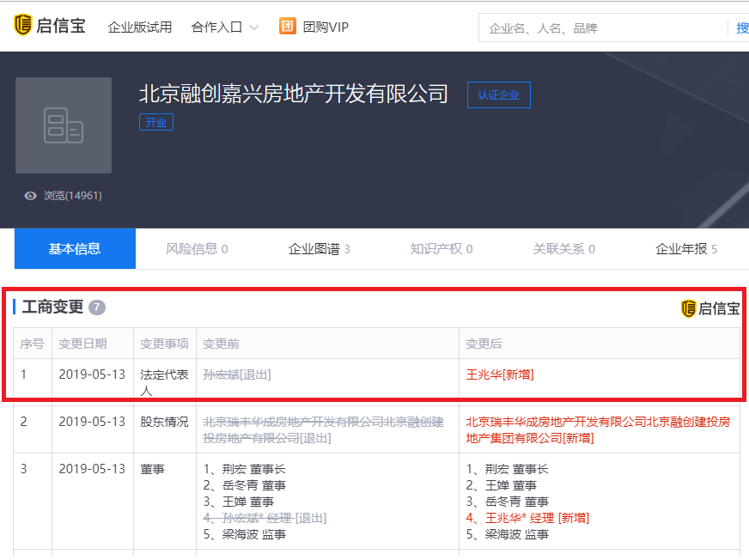The width and height of the screenshot is (749, 560).
Task: Switch to the 企业图谱 tab
Action: coord(319,249)
